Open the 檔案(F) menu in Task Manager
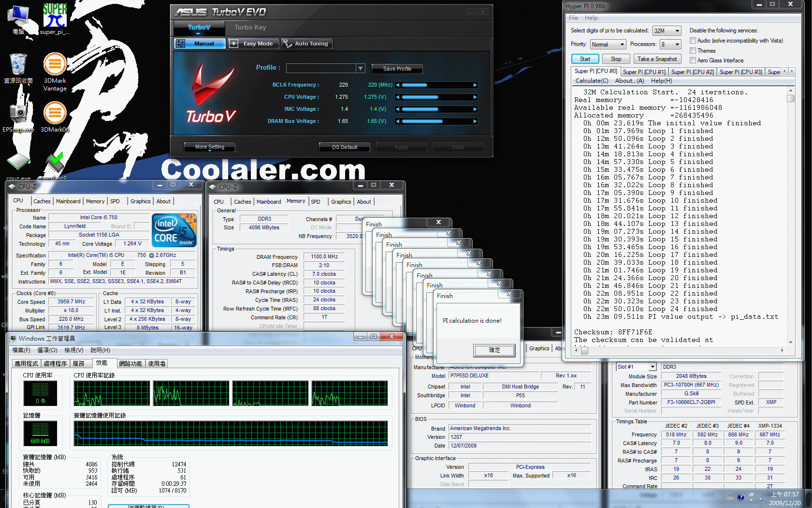Image resolution: width=812 pixels, height=508 pixels. [x=21, y=350]
